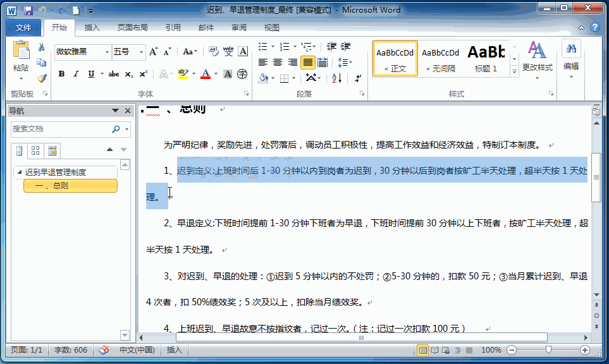609x364 pixels.
Task: Toggle the Show/Hide paragraph marks button
Action: [357, 78]
